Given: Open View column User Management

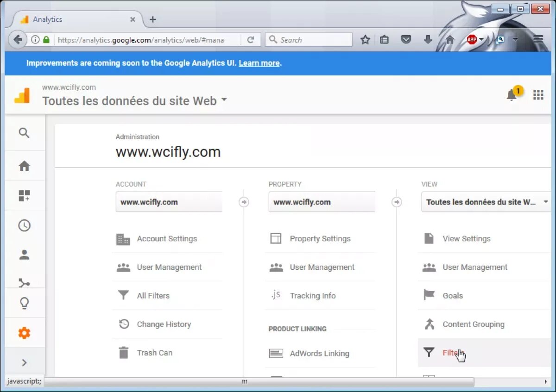Looking at the screenshot, I should (x=484, y=267).
